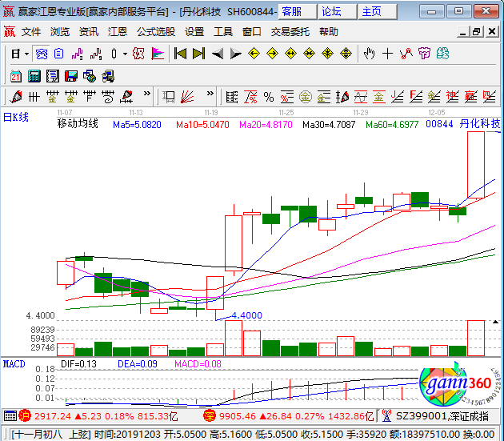Jump to last record arrow icon

[198, 54]
